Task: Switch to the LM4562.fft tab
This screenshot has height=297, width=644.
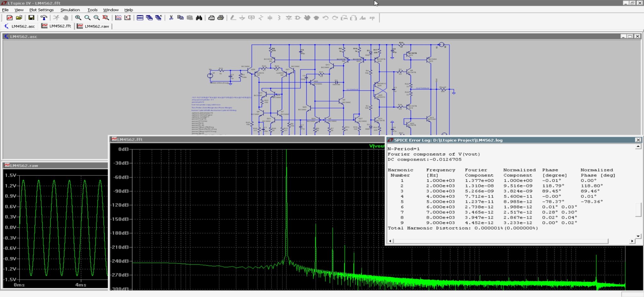Action: (x=57, y=26)
